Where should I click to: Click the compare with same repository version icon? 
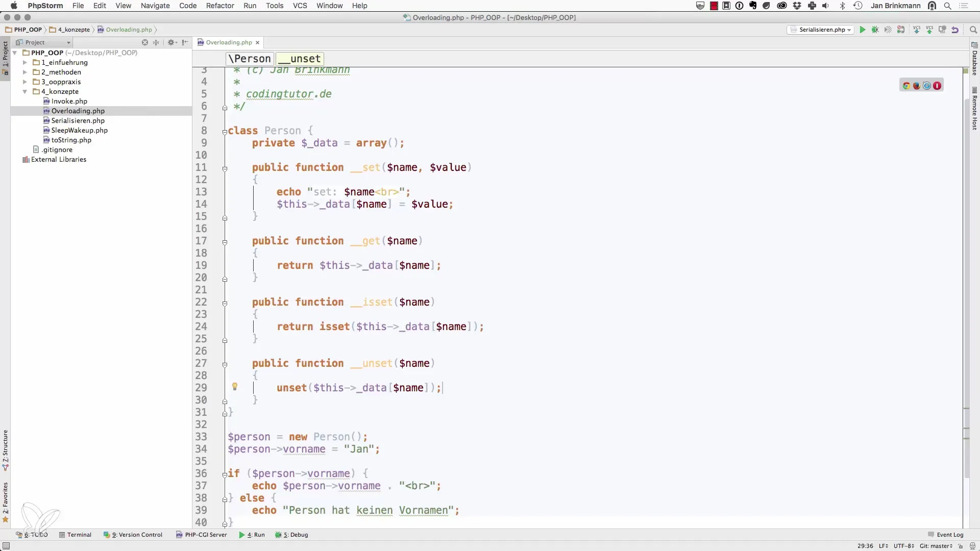click(942, 30)
